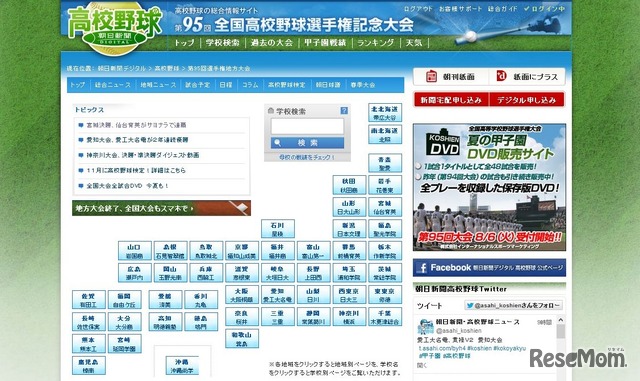The width and height of the screenshot is (640, 381).
Task: Click the 朝刊紙面 newspaper icon
Action: click(431, 76)
